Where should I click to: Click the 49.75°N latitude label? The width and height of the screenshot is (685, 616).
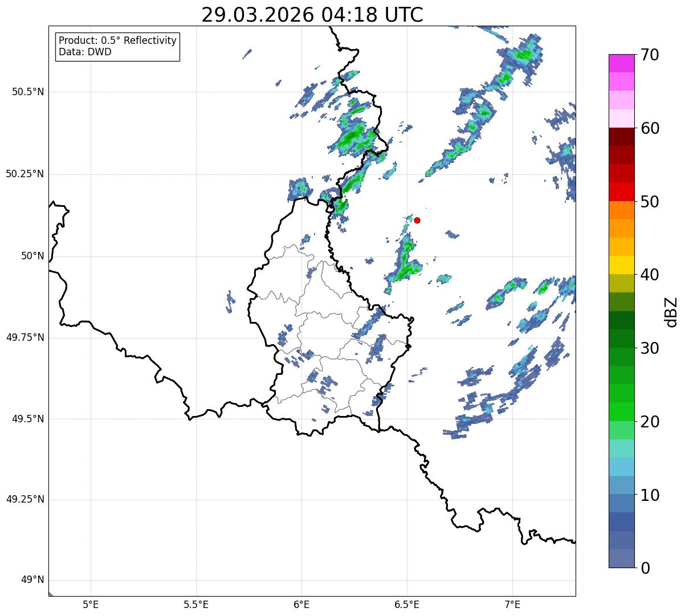25,337
